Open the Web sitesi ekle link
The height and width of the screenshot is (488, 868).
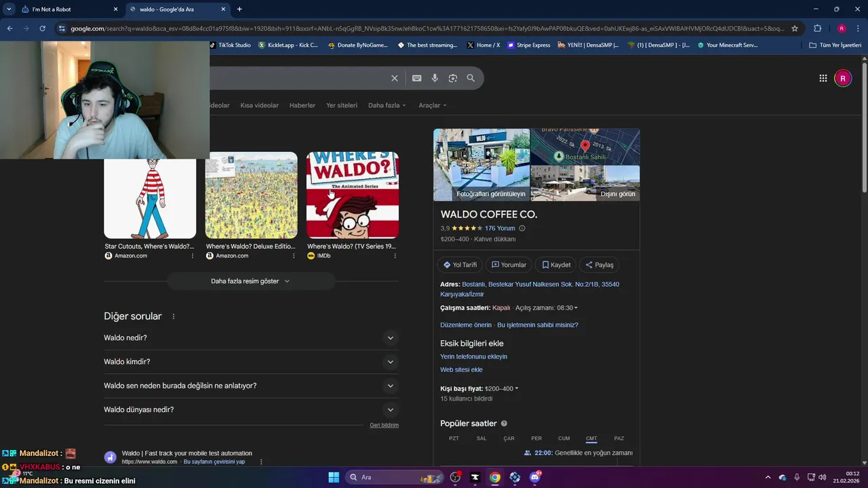coord(461,370)
